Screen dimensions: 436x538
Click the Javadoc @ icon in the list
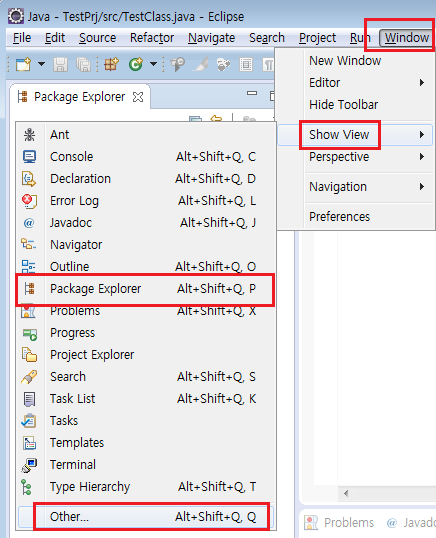coord(29,223)
